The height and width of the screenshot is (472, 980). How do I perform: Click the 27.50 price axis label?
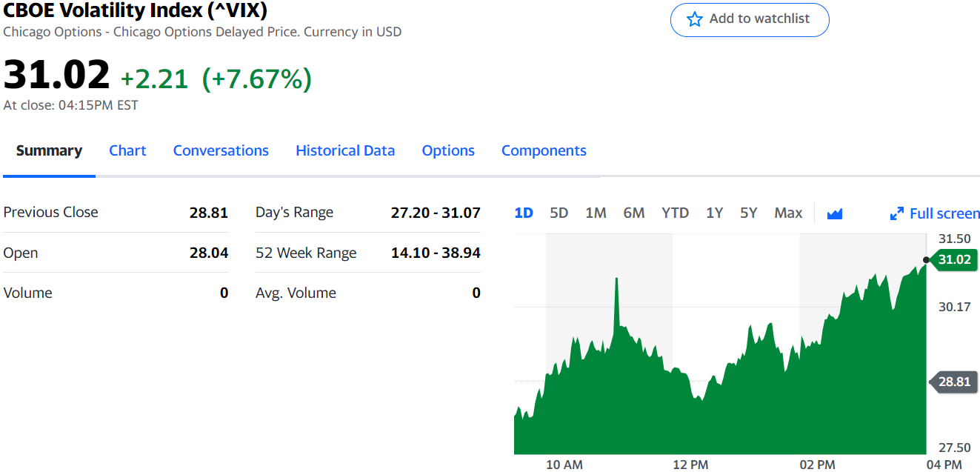tap(955, 448)
